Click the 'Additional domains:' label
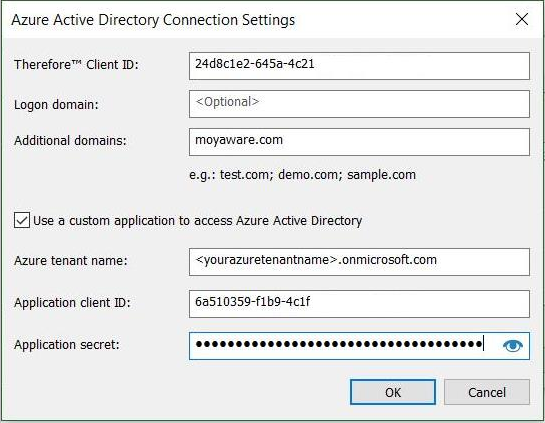The height and width of the screenshot is (423, 545). point(70,141)
